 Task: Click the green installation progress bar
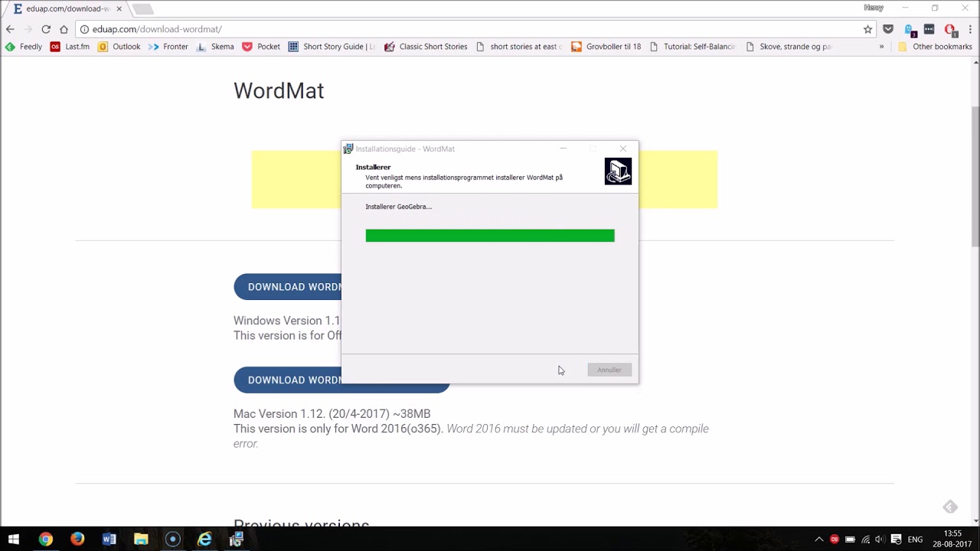(490, 236)
